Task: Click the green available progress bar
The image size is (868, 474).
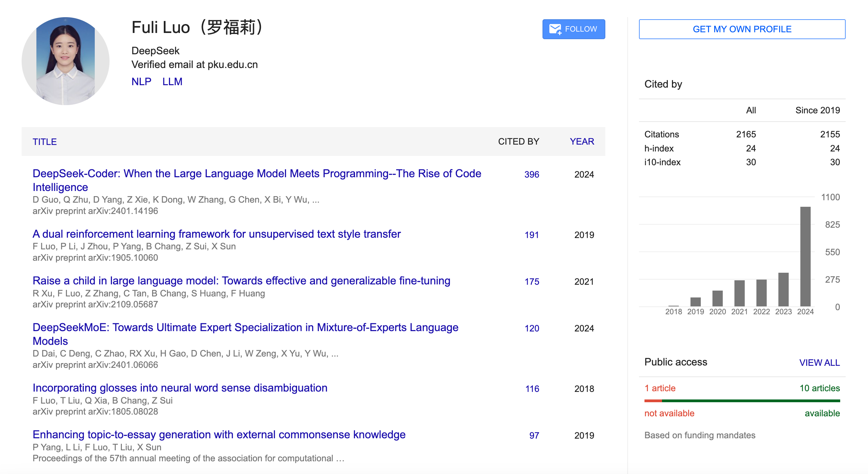Action: [x=751, y=401]
